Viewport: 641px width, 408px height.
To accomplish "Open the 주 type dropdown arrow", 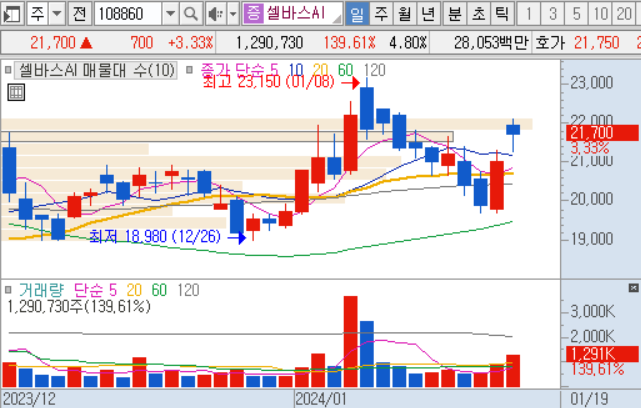I will [57, 14].
